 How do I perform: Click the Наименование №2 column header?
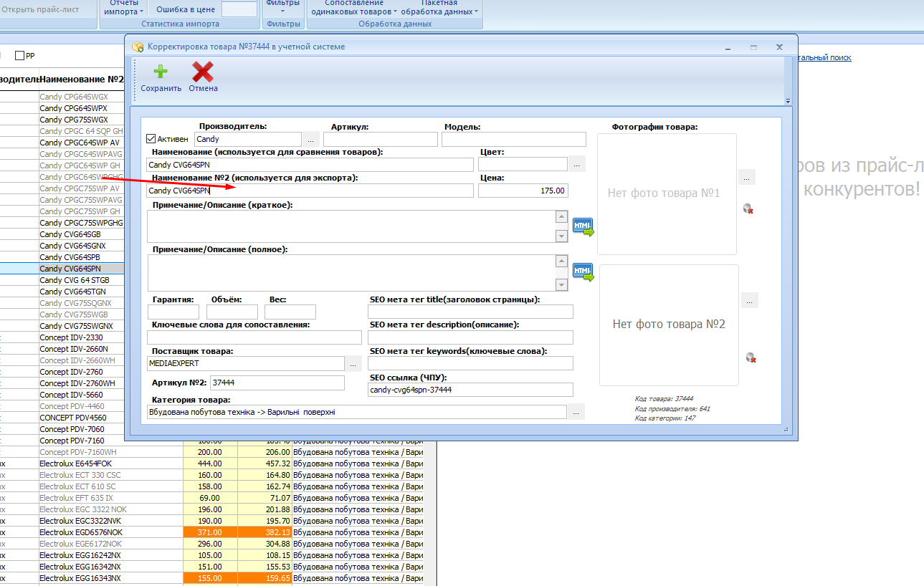pos(81,79)
